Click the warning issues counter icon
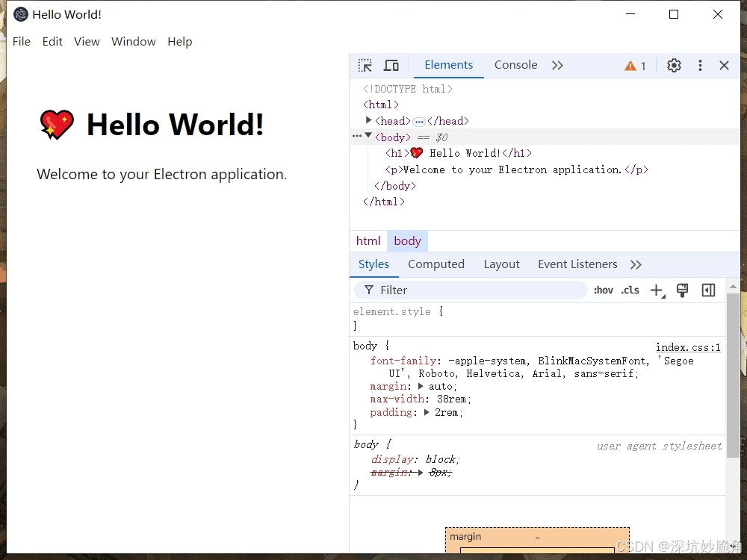Image resolution: width=747 pixels, height=560 pixels. (x=635, y=66)
